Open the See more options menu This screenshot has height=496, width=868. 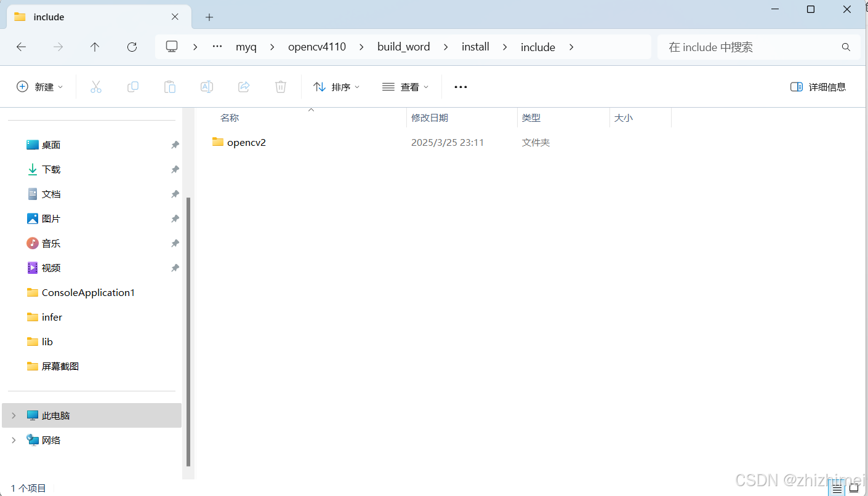click(460, 87)
